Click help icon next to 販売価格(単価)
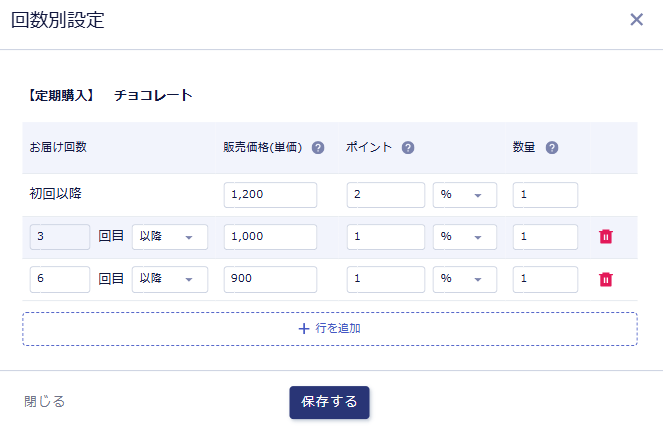 [x=318, y=147]
